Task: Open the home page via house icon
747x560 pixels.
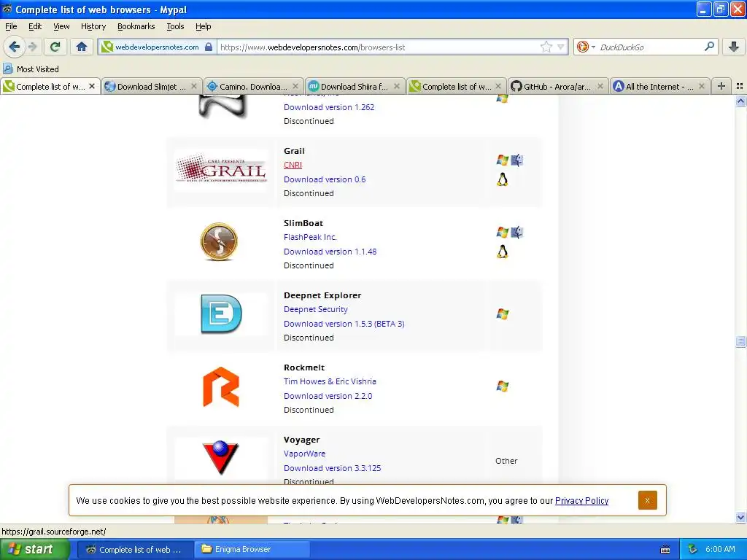Action: (82, 47)
